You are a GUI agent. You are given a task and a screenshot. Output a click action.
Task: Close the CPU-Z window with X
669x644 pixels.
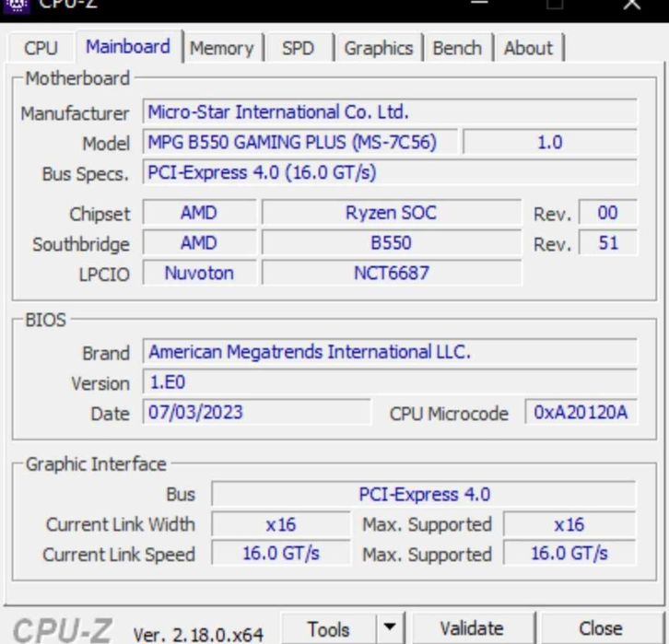[632, 5]
